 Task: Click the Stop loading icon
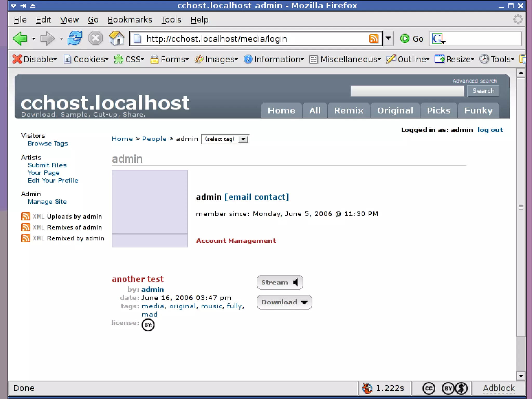[95, 38]
